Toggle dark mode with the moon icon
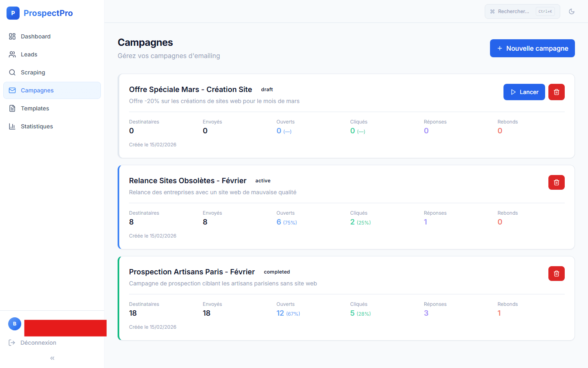Viewport: 588px width, 368px height. [572, 11]
